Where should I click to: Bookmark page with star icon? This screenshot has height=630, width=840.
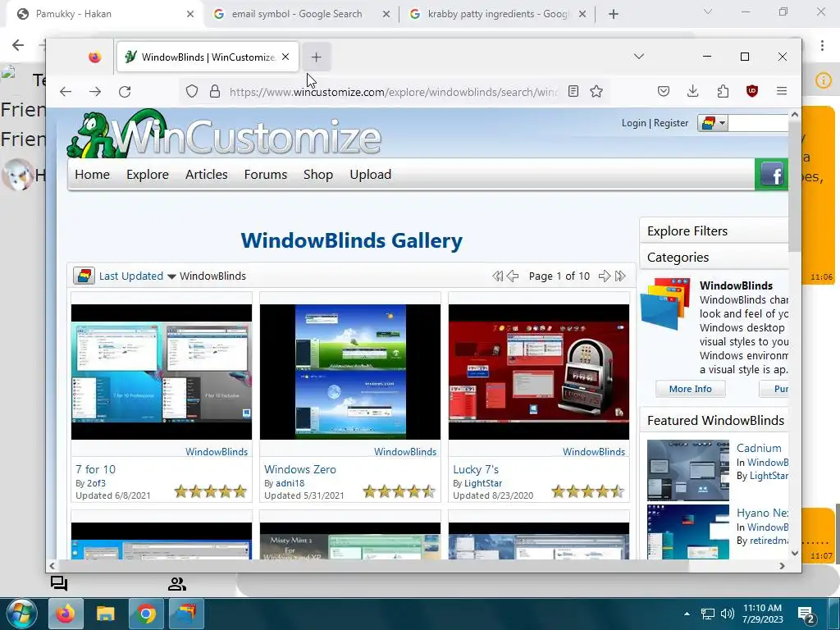click(596, 92)
